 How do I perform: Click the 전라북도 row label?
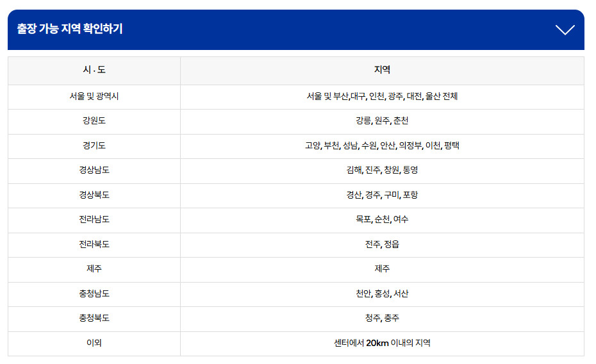pyautogui.click(x=94, y=244)
